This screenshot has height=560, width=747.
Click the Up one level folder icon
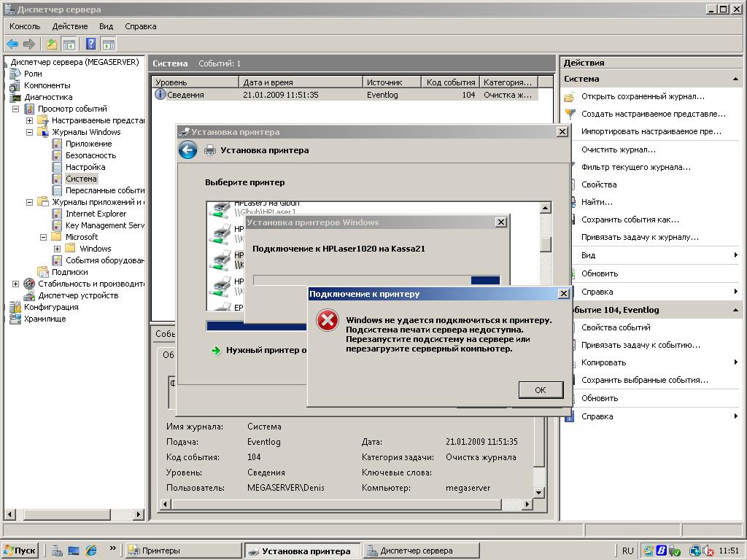[52, 44]
